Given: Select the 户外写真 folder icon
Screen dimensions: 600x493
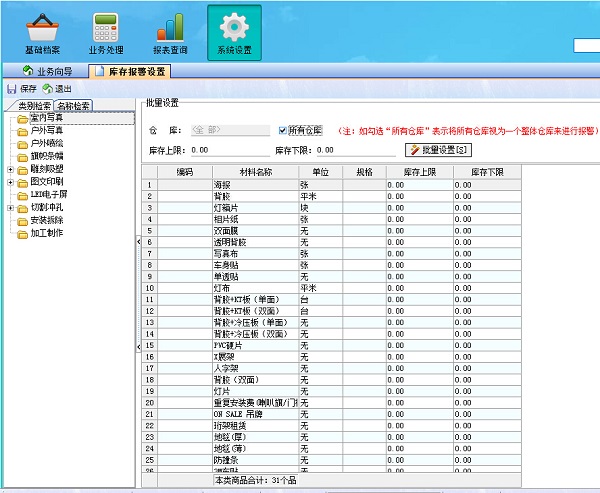Looking at the screenshot, I should coord(22,131).
